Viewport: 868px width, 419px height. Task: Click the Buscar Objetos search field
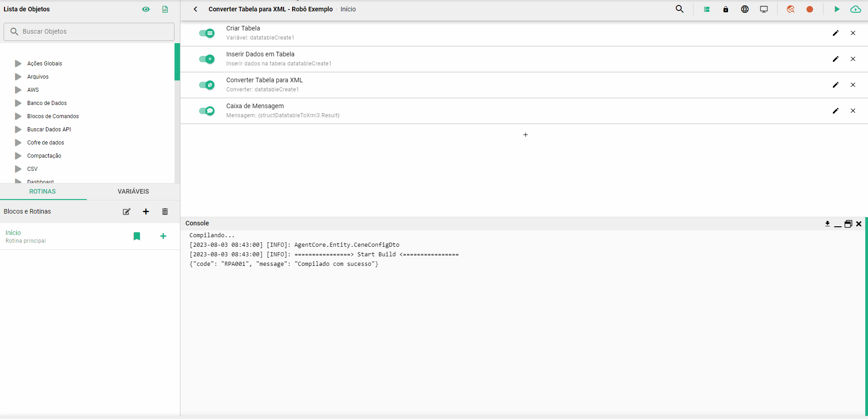(89, 32)
